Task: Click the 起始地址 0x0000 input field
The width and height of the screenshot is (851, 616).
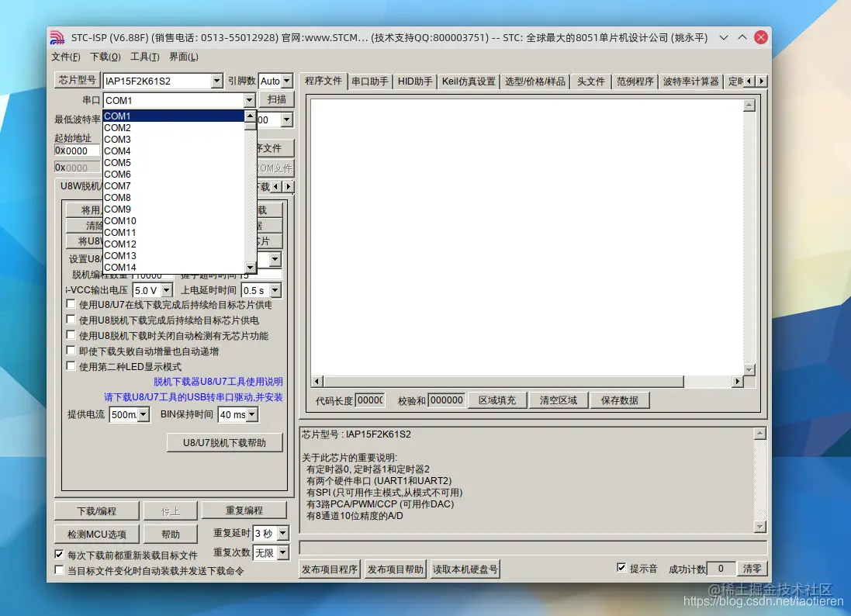Action: tap(77, 151)
